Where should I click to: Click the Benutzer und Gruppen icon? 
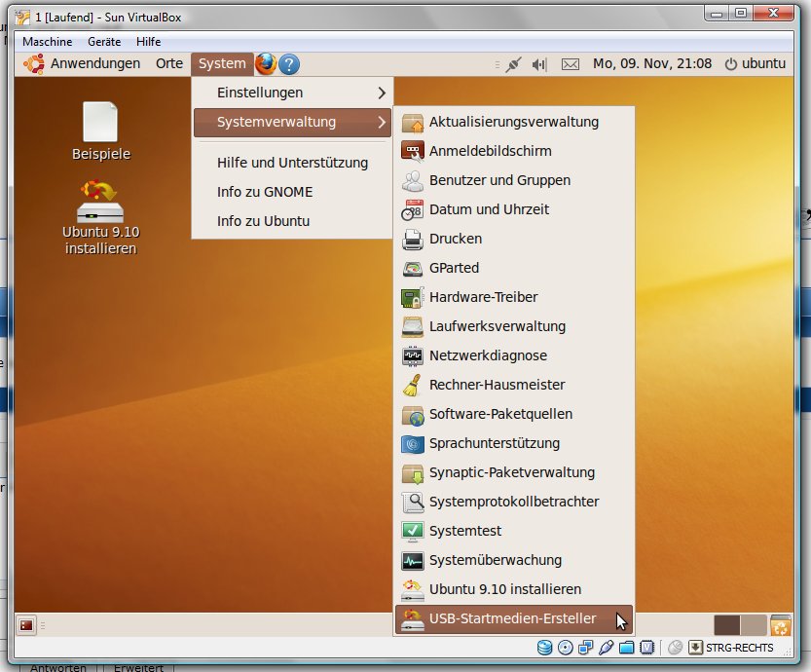[412, 180]
